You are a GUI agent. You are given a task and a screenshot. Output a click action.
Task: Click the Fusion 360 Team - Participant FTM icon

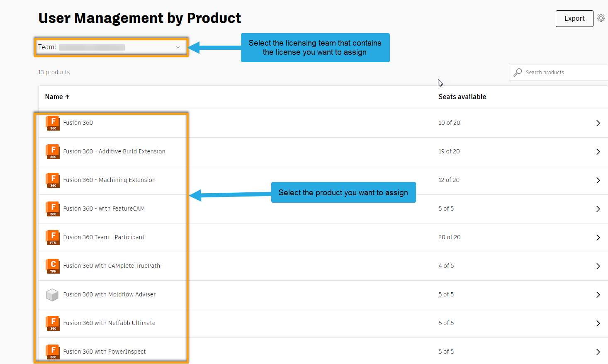coord(52,237)
